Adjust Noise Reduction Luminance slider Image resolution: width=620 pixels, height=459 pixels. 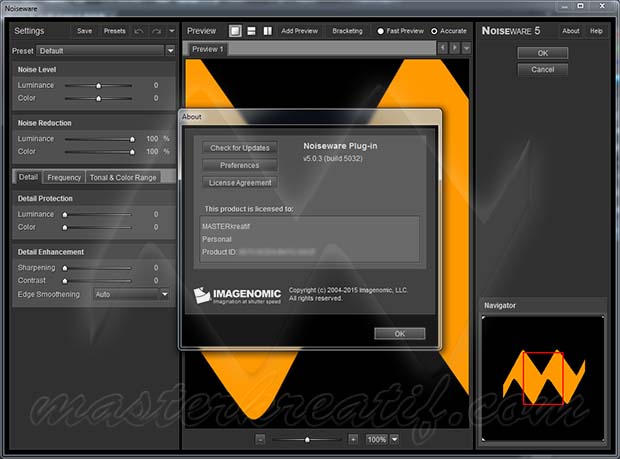tap(132, 139)
